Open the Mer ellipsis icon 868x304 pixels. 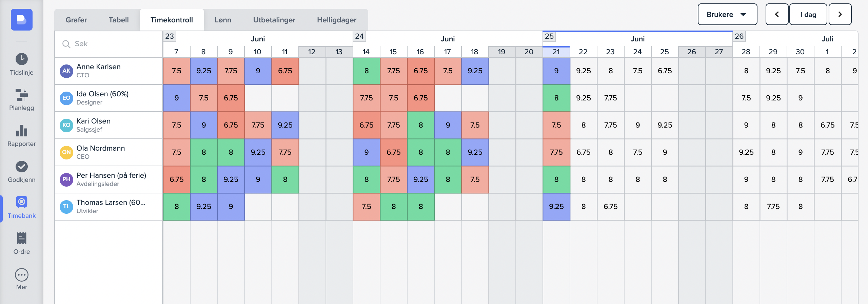coord(22,275)
